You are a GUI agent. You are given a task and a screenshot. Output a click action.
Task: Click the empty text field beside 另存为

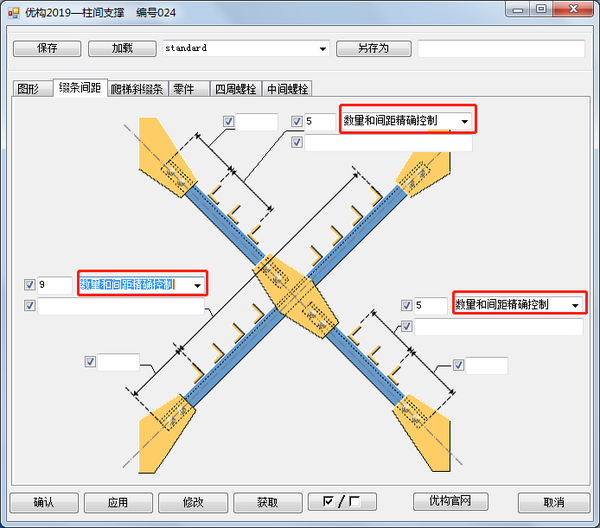click(500, 48)
